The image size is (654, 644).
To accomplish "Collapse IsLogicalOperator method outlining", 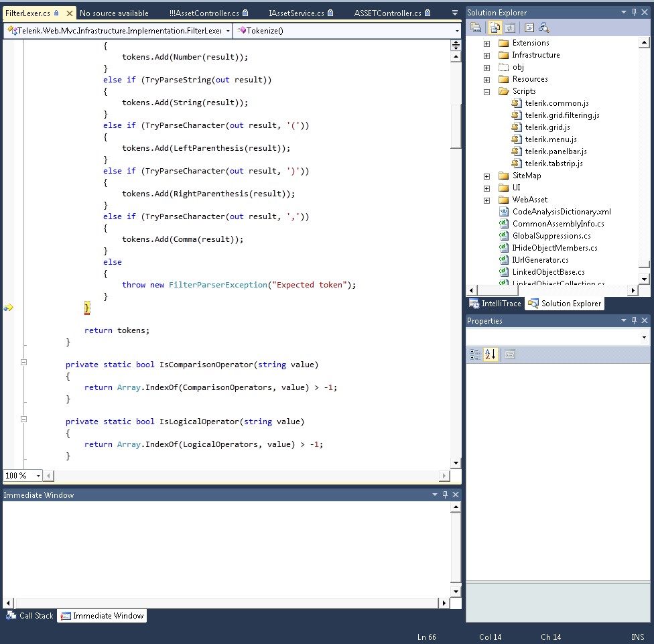I will (x=23, y=420).
